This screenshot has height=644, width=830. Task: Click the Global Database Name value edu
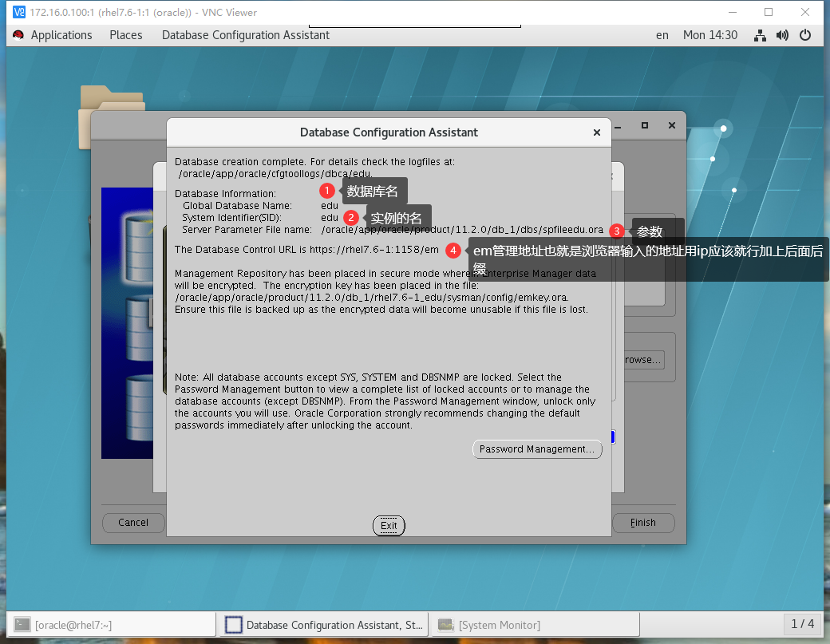click(330, 206)
